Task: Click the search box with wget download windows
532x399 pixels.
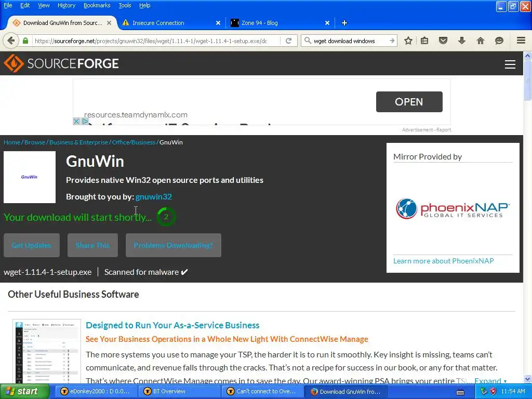Action: point(350,41)
